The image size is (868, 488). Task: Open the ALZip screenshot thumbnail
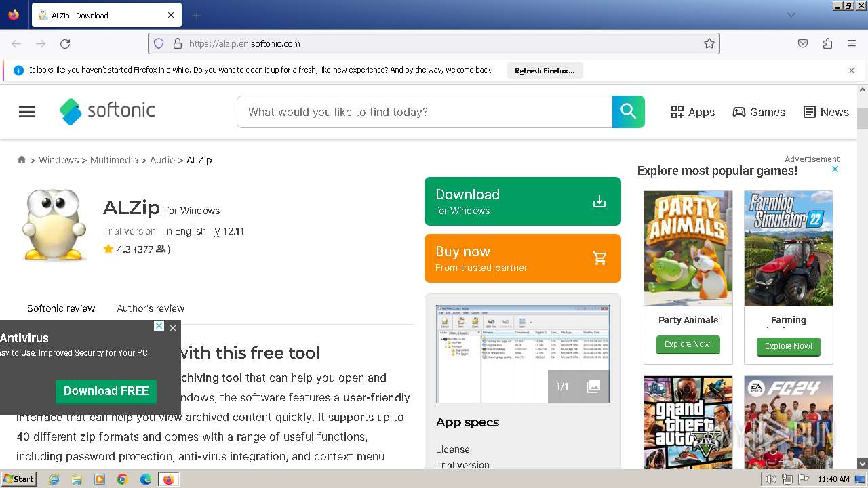(x=523, y=354)
